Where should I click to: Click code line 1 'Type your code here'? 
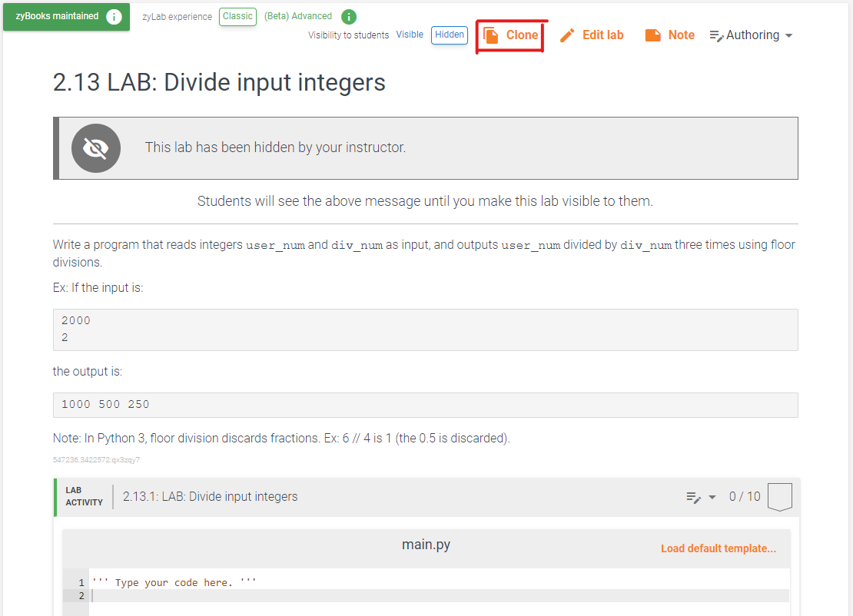point(174,583)
